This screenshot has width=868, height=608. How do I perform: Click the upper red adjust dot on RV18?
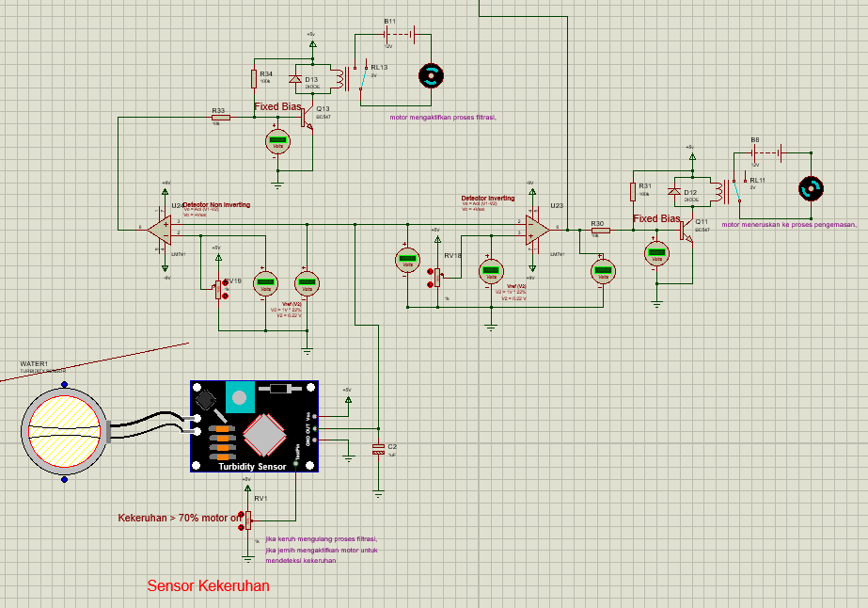(430, 272)
